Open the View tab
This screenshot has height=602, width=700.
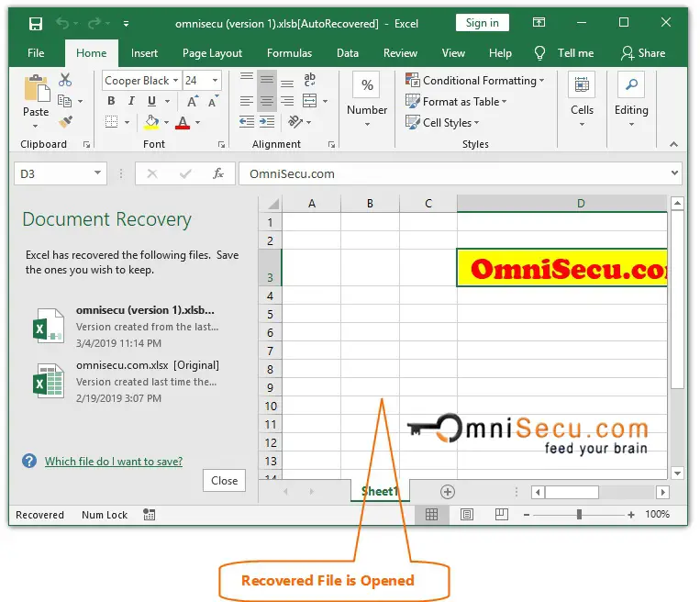(453, 53)
